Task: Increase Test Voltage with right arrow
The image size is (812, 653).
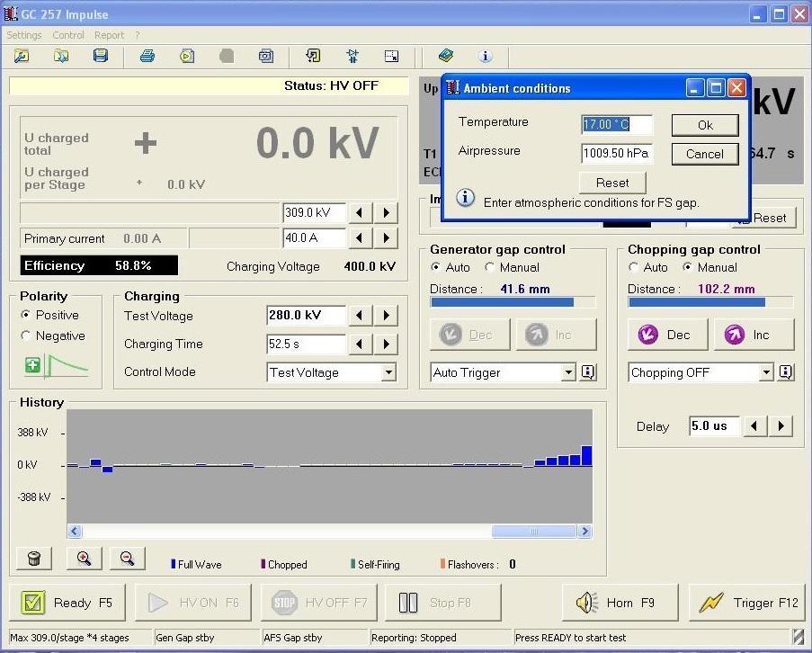Action: 387,316
